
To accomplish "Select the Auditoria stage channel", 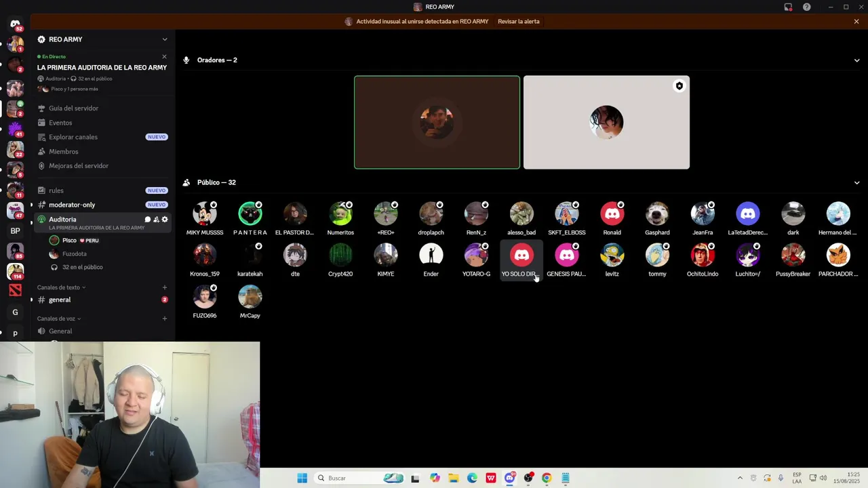I will tap(102, 223).
